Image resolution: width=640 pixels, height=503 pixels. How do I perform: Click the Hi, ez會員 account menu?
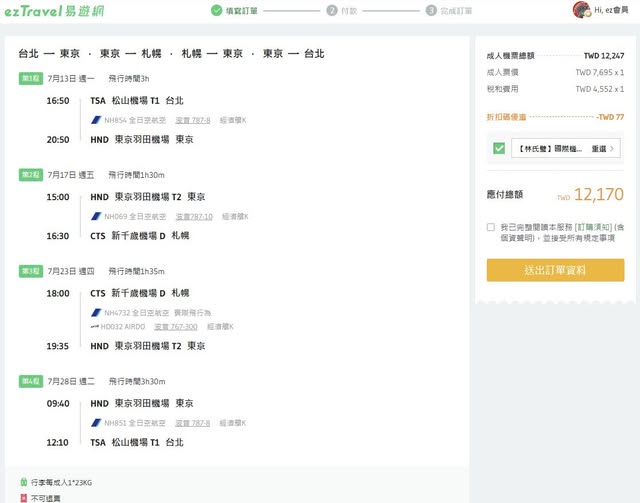click(609, 10)
